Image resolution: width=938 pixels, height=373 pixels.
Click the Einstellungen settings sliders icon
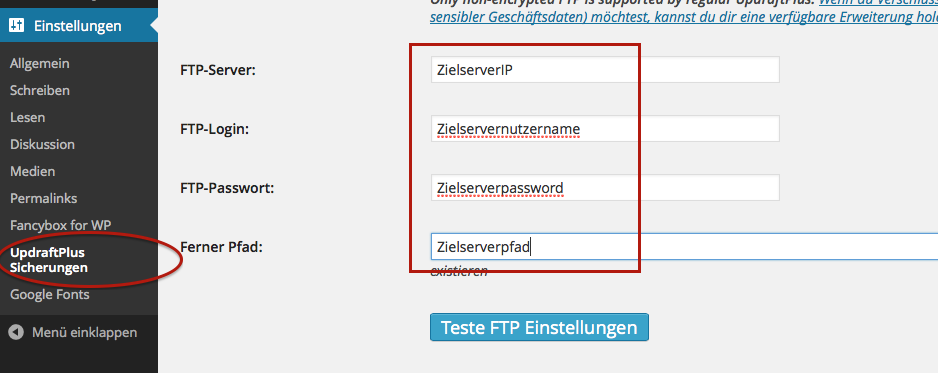click(x=16, y=26)
